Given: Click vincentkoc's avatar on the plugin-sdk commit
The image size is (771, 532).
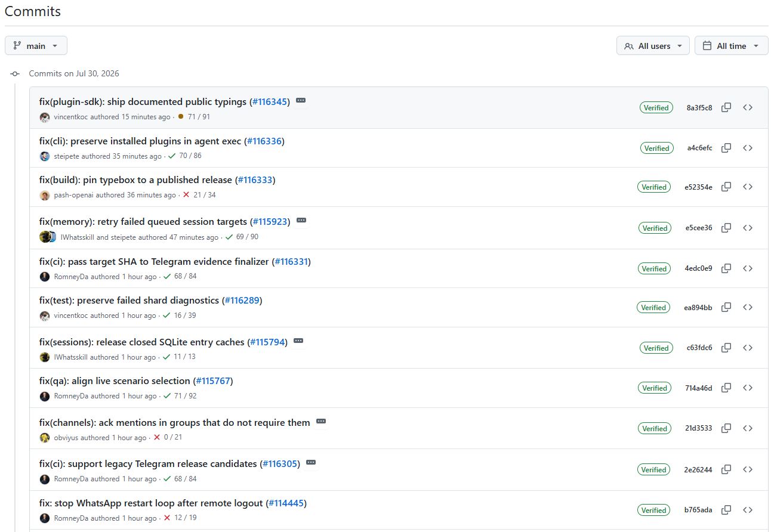Looking at the screenshot, I should click(45, 117).
